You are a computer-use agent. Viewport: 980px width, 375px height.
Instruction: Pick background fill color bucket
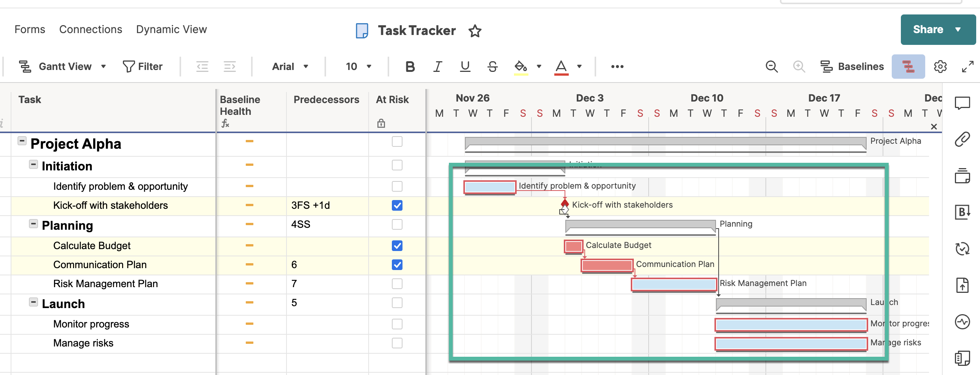(520, 67)
